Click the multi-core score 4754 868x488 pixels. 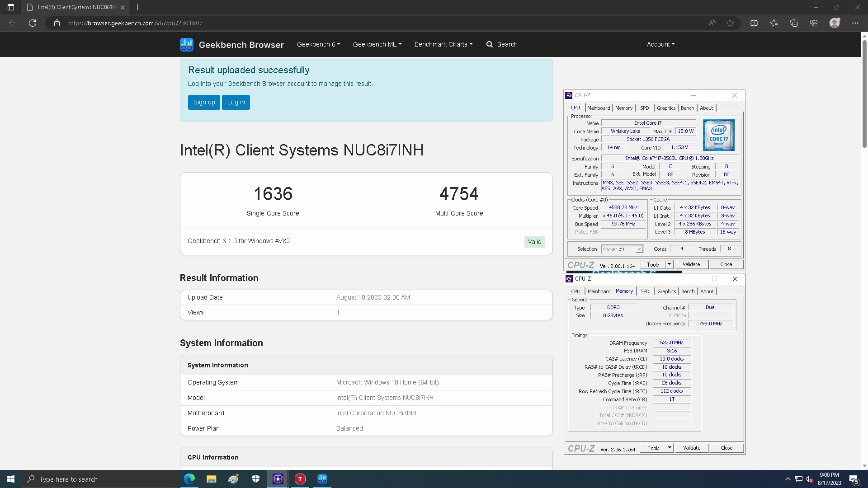(x=459, y=194)
